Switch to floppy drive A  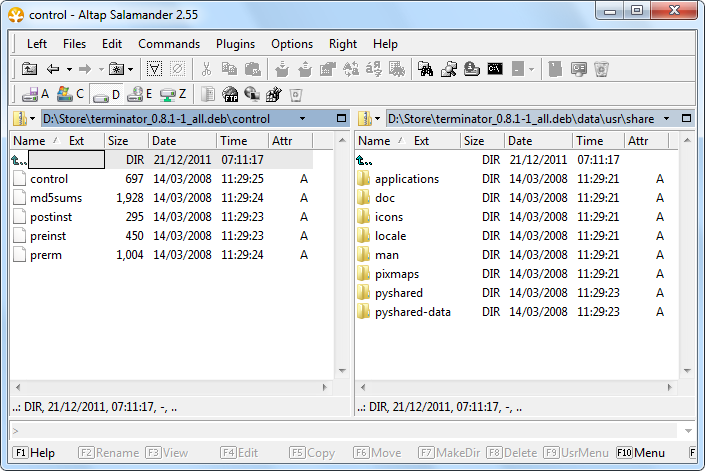36,94
